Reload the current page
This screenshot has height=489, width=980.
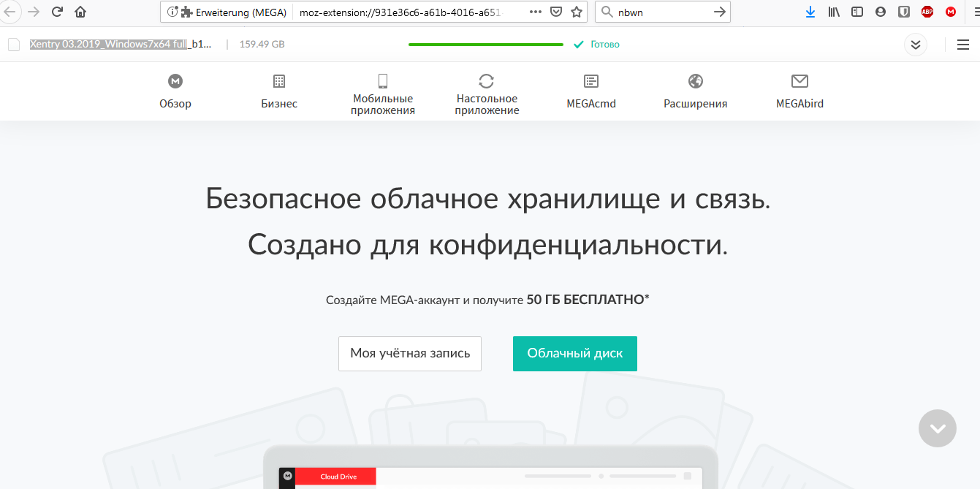click(x=57, y=12)
